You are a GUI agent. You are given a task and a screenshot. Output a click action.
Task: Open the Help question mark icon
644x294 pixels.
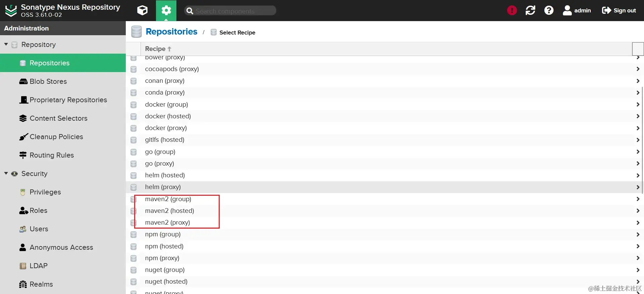pos(549,10)
